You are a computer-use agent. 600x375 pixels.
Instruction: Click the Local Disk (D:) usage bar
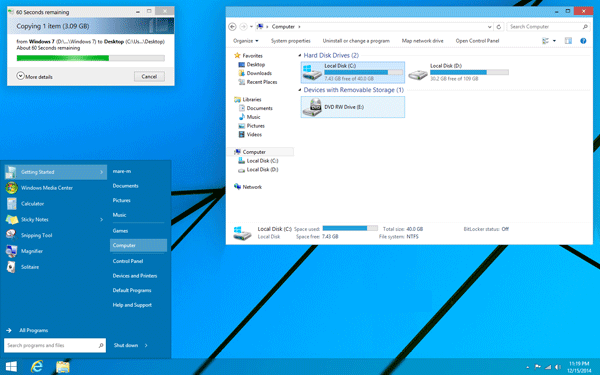tap(469, 72)
